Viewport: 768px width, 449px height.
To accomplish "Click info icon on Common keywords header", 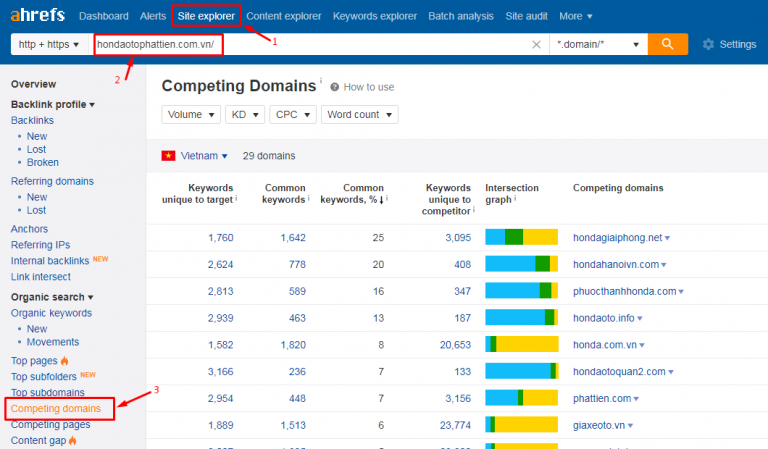I will [309, 198].
